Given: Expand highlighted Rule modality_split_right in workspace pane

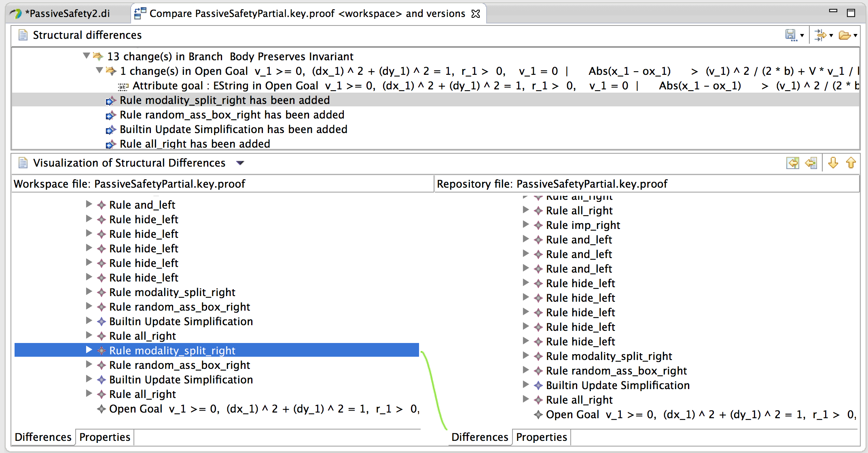Looking at the screenshot, I should point(89,350).
